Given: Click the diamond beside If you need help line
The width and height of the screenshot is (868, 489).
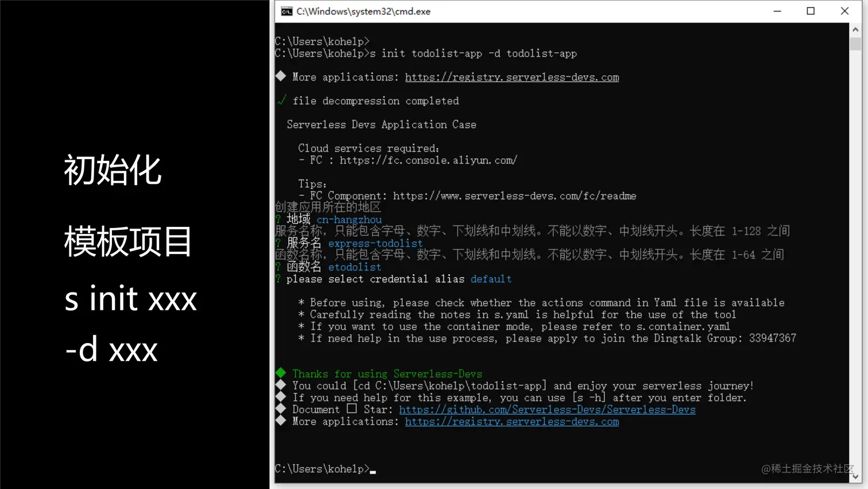Looking at the screenshot, I should pyautogui.click(x=280, y=397).
